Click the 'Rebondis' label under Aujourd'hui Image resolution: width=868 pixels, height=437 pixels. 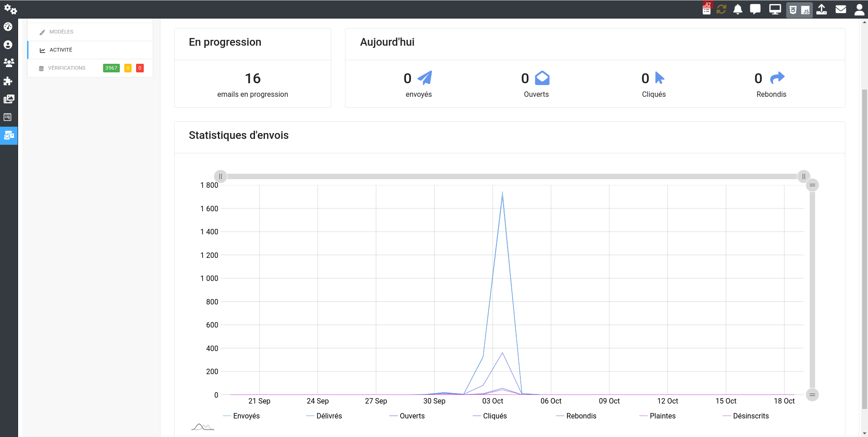[771, 94]
